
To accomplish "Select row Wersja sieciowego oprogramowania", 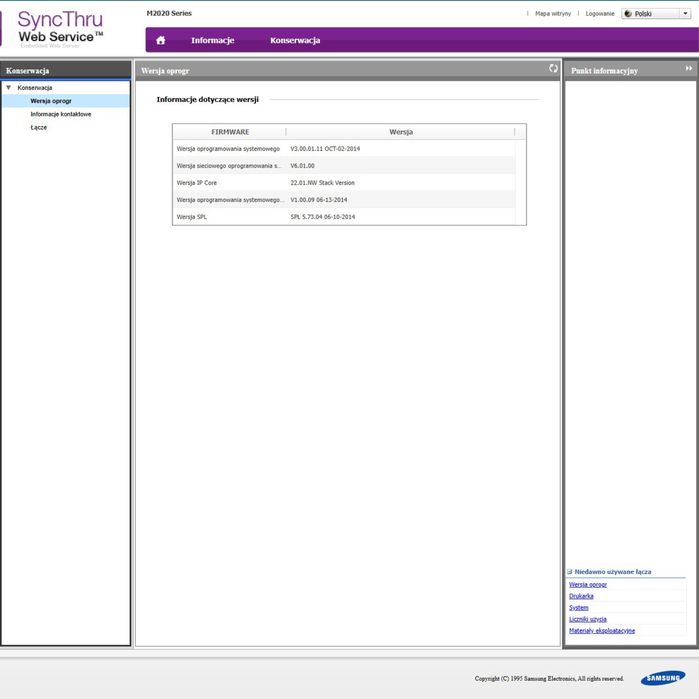I will click(x=344, y=166).
